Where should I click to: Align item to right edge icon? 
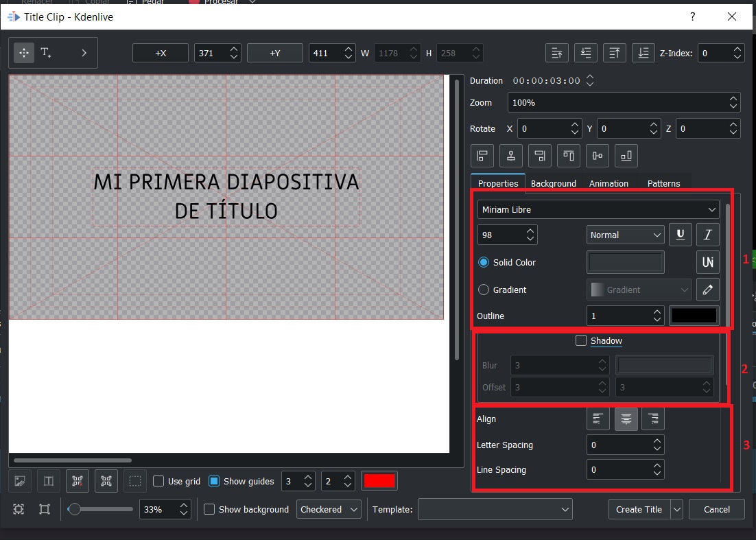click(539, 156)
